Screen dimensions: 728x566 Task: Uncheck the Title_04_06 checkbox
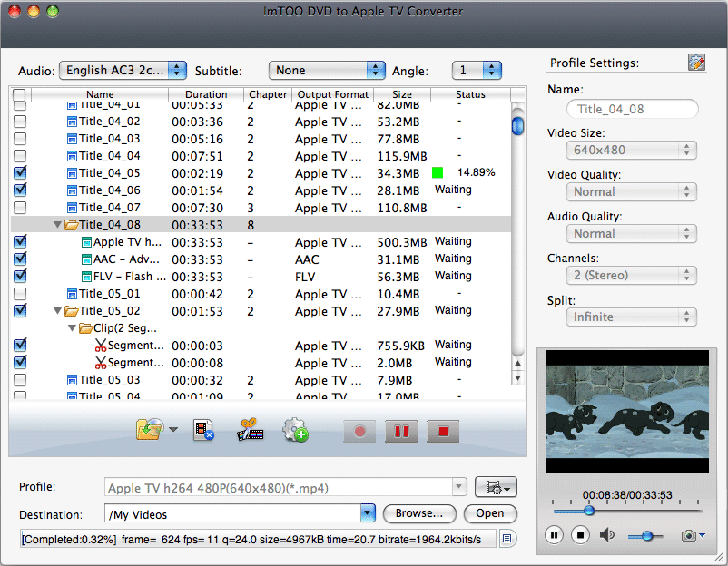point(20,190)
